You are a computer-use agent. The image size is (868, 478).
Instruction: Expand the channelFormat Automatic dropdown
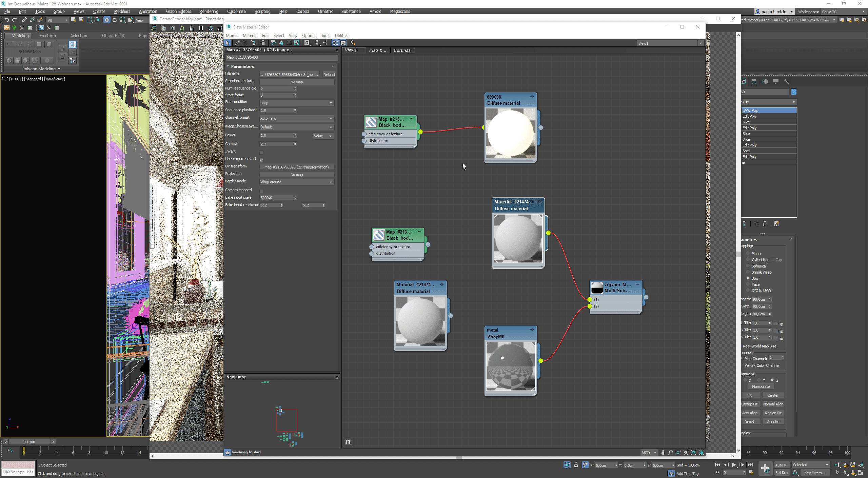296,118
